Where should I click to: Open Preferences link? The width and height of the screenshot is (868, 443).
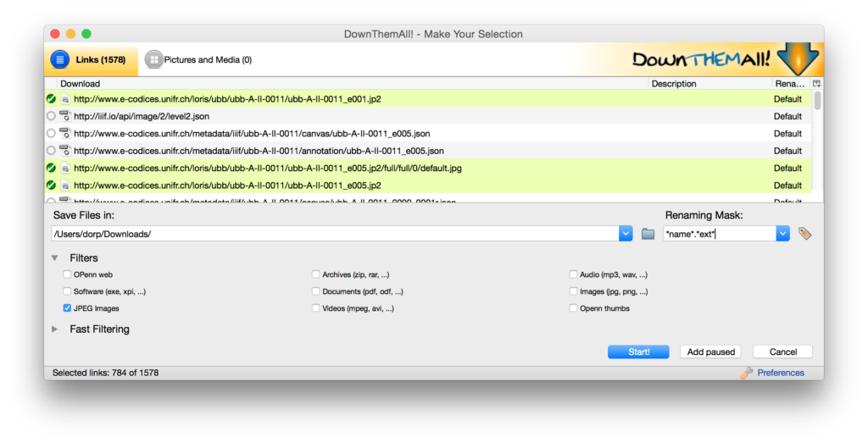click(x=781, y=373)
